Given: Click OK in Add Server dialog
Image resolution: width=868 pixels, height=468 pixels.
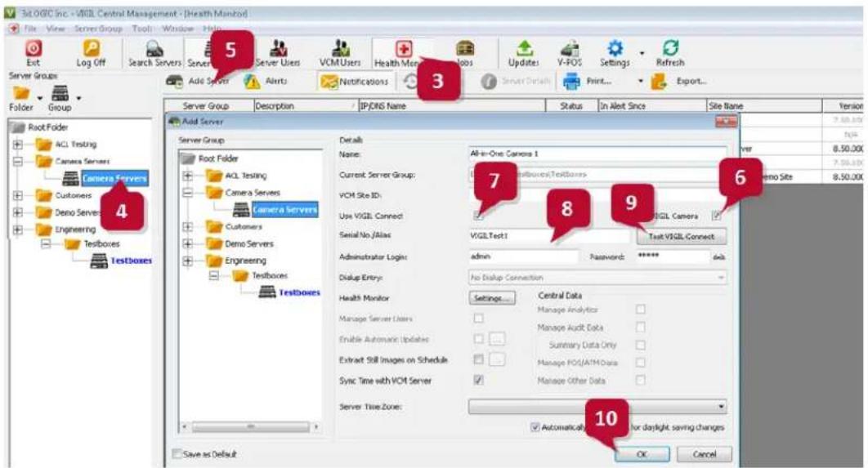Looking at the screenshot, I should coord(642,454).
